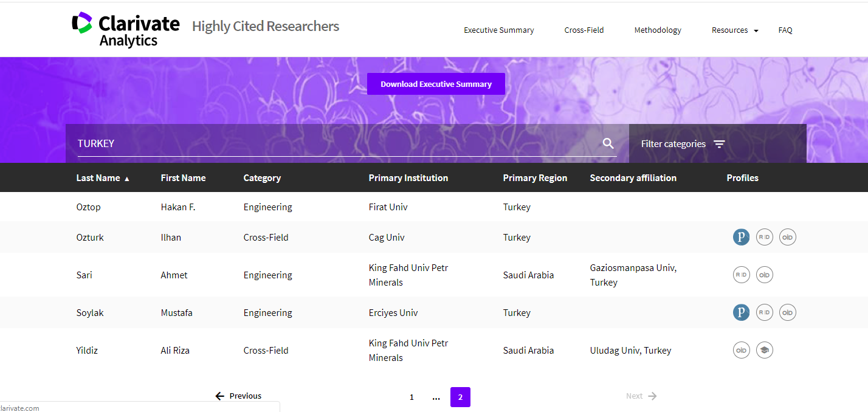Click the greyed-out Next page link

pos(641,396)
